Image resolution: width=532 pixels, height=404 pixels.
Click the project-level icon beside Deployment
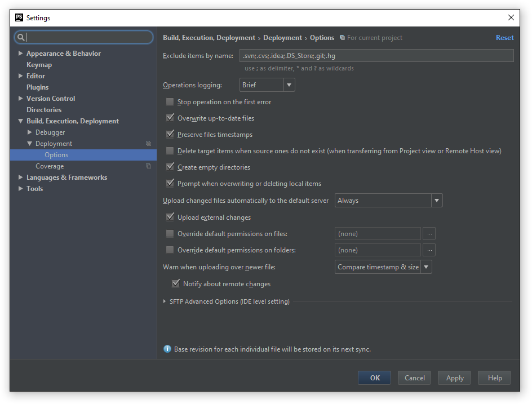tap(148, 144)
